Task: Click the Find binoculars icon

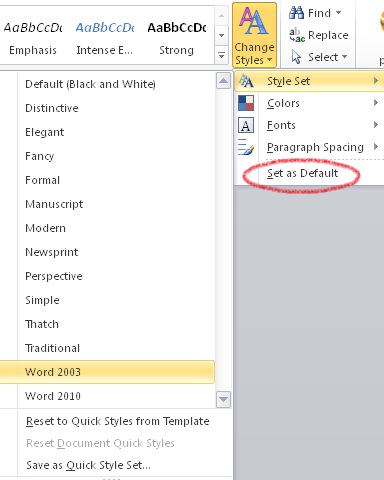Action: coord(296,13)
